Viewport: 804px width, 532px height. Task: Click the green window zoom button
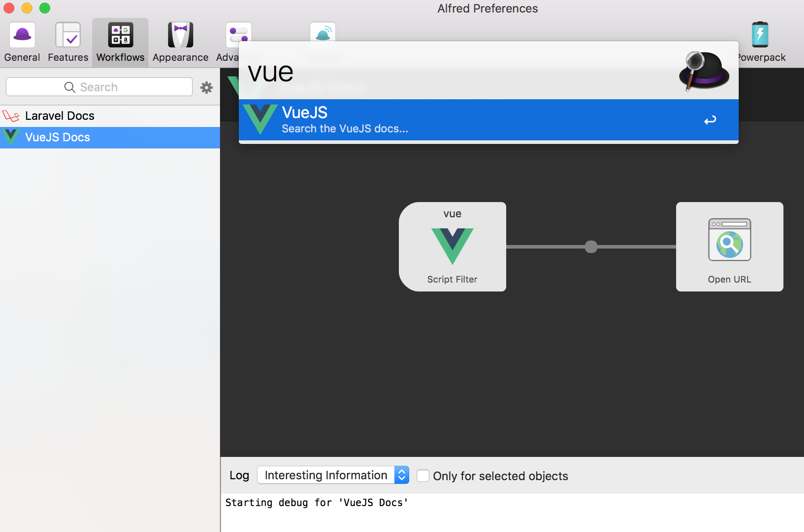coord(45,8)
